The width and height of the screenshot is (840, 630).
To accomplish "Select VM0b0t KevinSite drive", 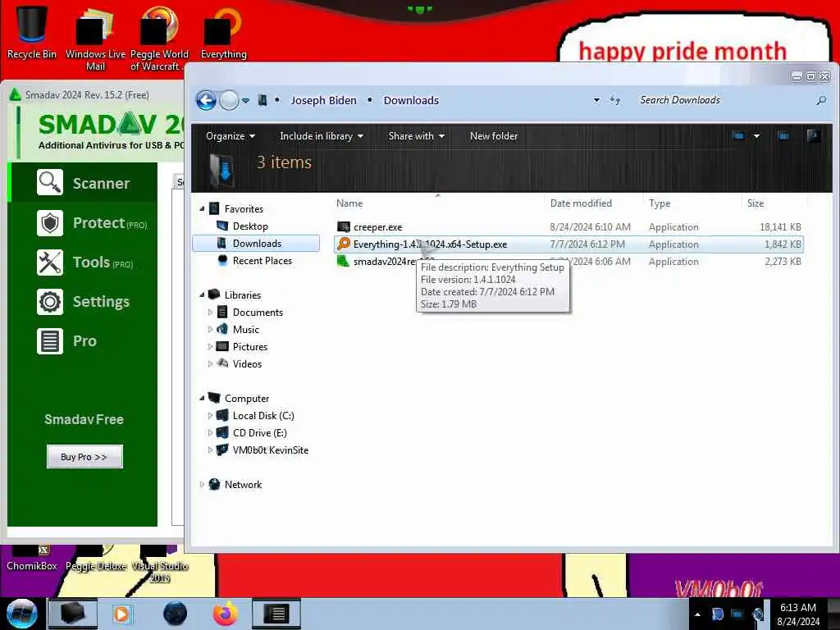I will (x=270, y=450).
